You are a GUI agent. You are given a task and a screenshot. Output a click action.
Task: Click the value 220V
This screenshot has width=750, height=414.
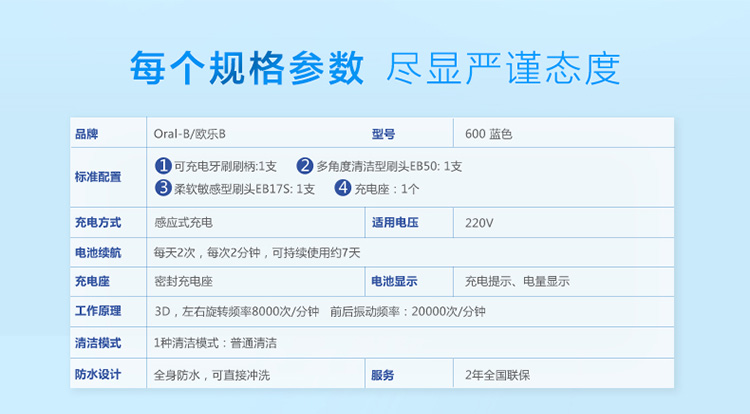pyautogui.click(x=479, y=223)
